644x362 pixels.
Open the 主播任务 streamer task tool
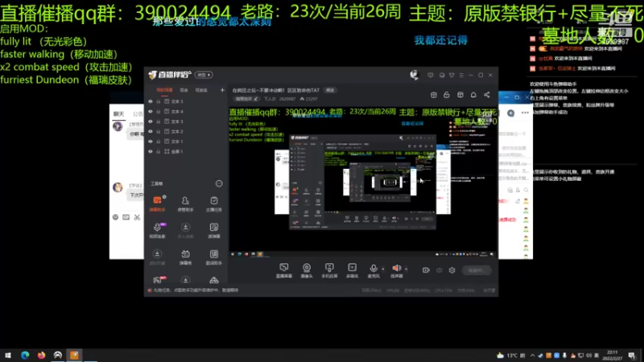pyautogui.click(x=213, y=204)
